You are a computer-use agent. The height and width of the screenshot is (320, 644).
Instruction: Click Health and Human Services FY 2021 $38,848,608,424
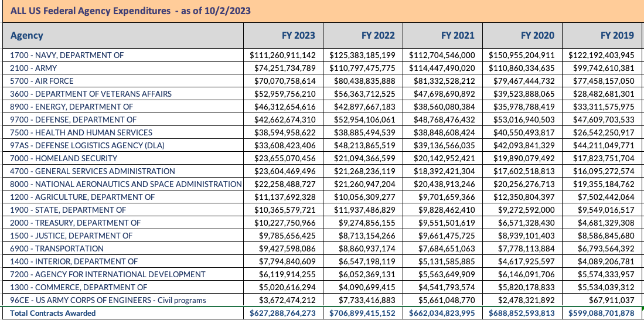coord(444,132)
